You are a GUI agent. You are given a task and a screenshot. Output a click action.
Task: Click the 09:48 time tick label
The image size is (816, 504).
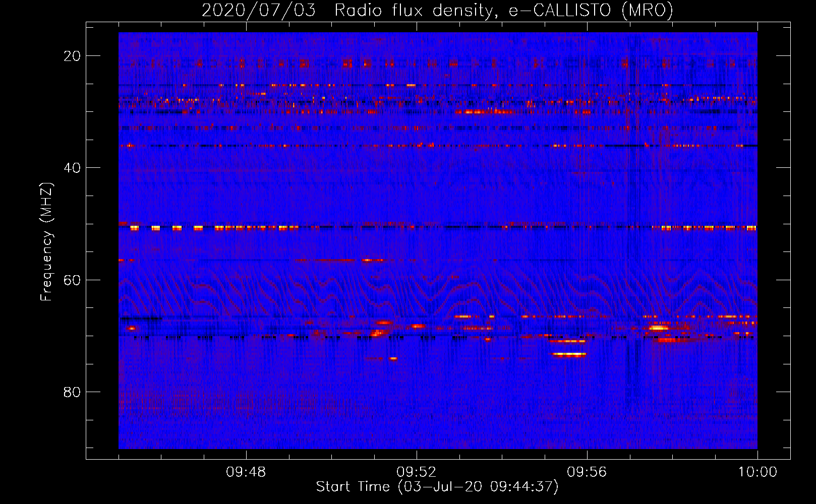point(246,472)
